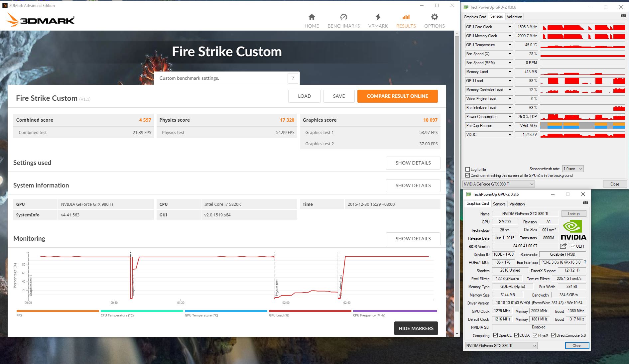Click the GPU Name field in GPU-Z

click(525, 214)
